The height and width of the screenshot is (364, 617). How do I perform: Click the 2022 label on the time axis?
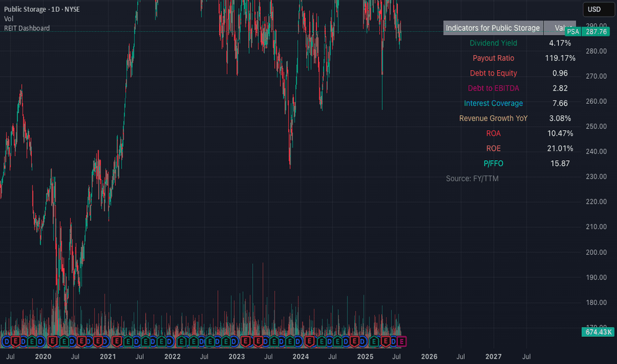click(x=172, y=357)
